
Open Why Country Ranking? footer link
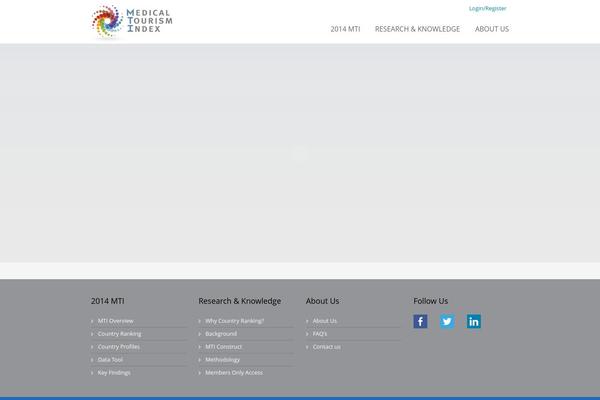click(x=235, y=321)
